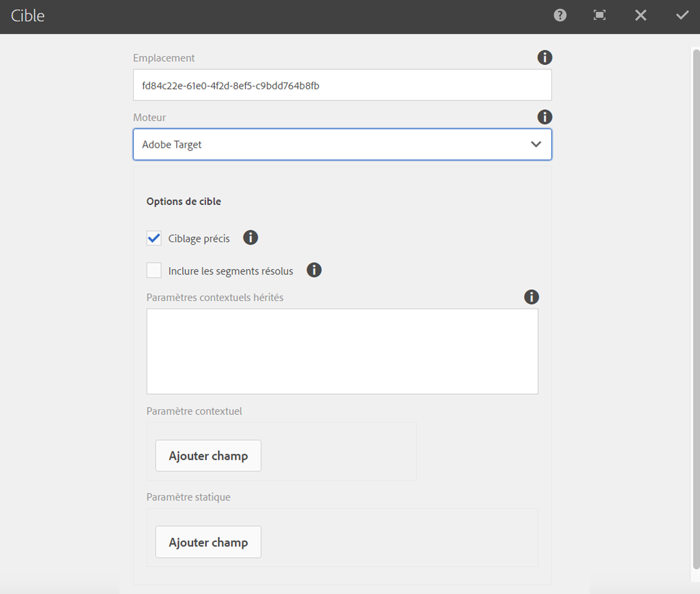Click Ajouter champ under Paramètre statique
The image size is (700, 594).
(x=208, y=542)
